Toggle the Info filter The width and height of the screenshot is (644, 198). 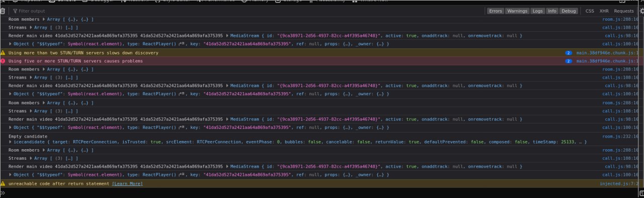tap(552, 11)
